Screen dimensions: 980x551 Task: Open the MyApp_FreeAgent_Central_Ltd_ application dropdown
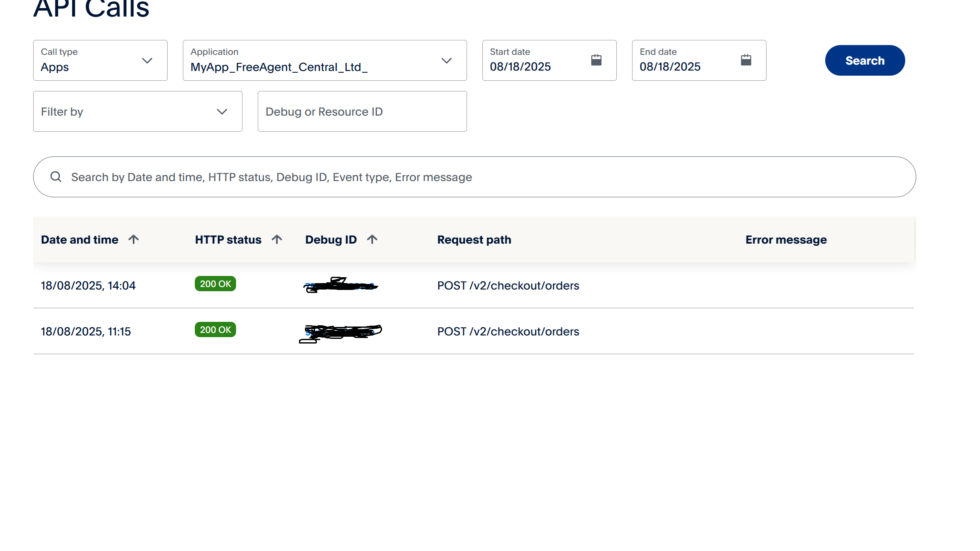point(325,60)
